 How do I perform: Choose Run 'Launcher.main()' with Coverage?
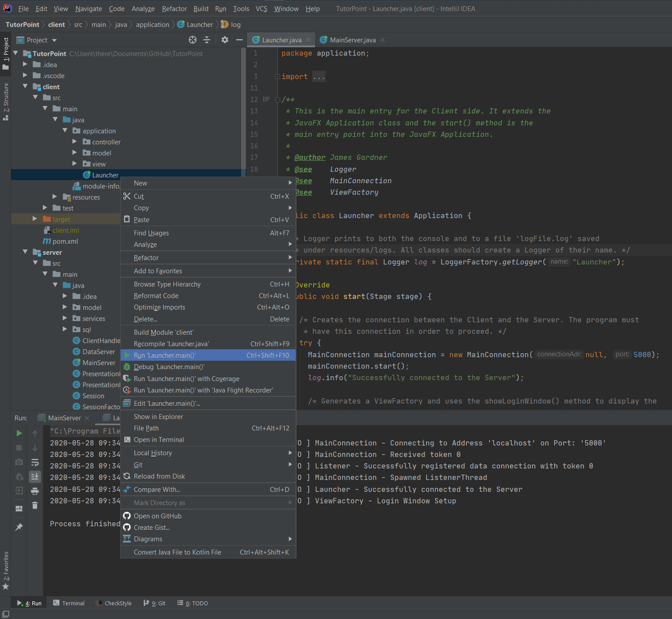tap(208, 379)
